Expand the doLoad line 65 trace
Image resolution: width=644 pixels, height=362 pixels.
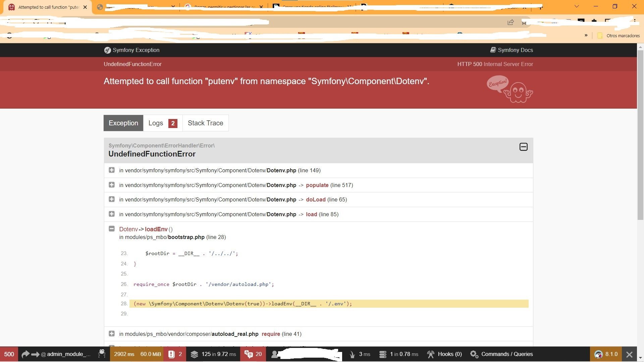112,199
